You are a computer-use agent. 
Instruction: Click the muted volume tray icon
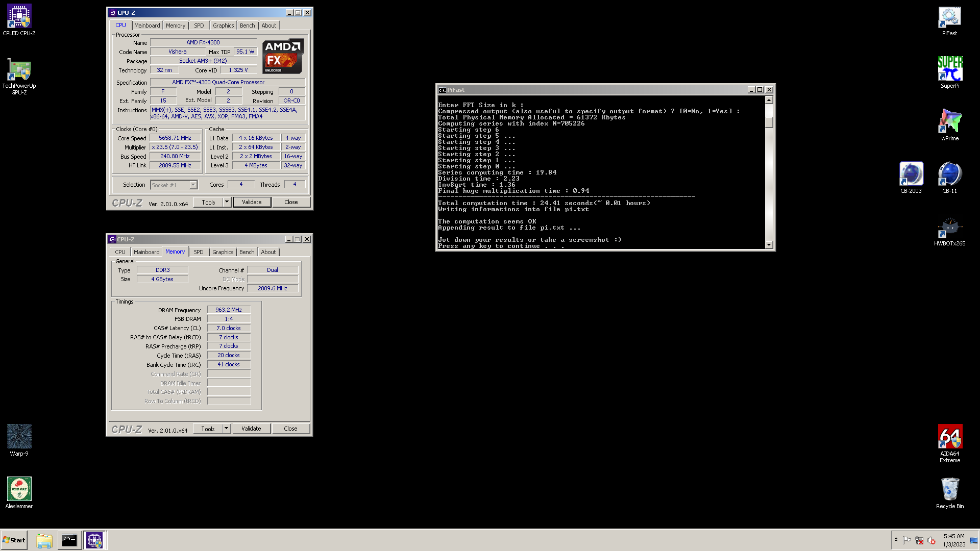click(932, 540)
